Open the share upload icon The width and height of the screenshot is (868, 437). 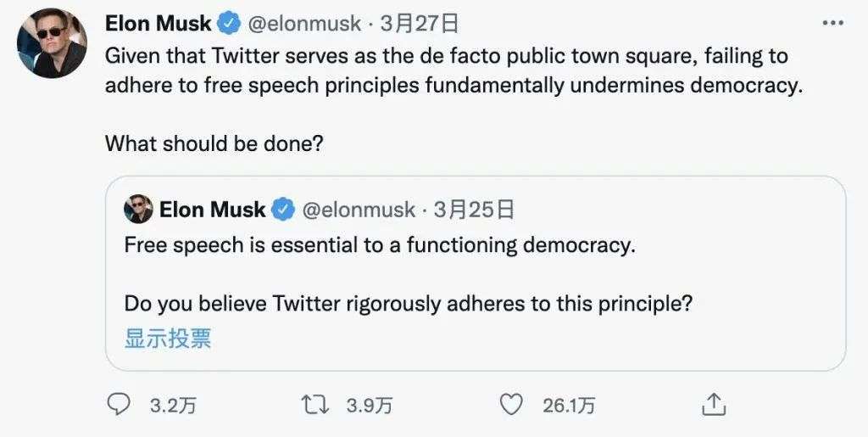point(714,404)
